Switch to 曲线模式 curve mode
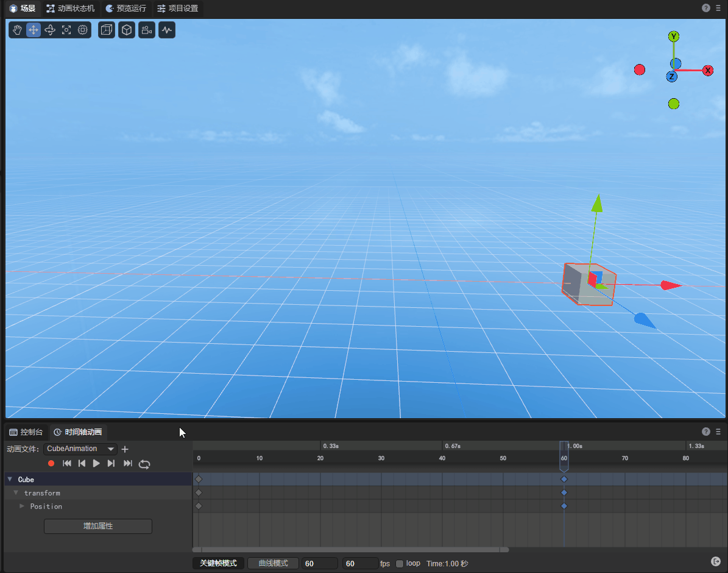The image size is (728, 573). 273,564
